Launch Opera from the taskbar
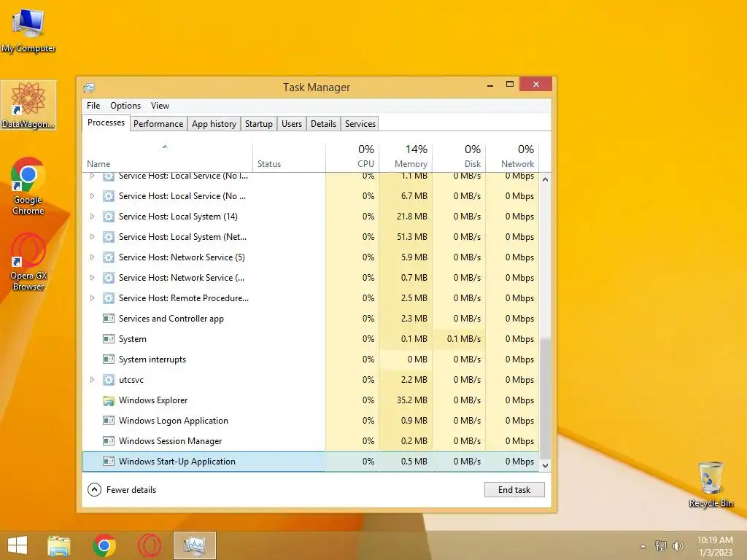747x560 pixels. [149, 545]
